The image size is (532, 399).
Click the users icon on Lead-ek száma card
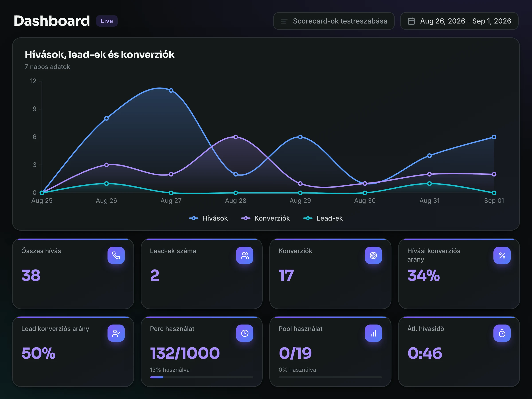point(244,255)
